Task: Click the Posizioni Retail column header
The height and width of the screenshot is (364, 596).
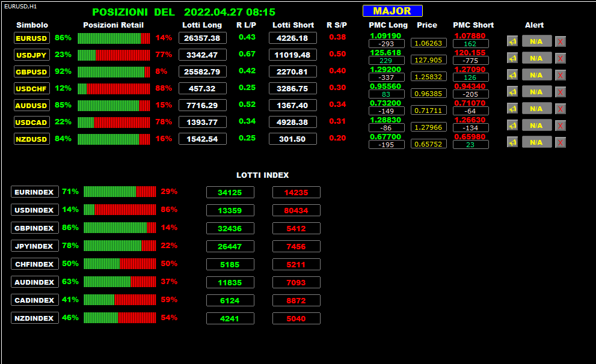Action: (x=113, y=25)
